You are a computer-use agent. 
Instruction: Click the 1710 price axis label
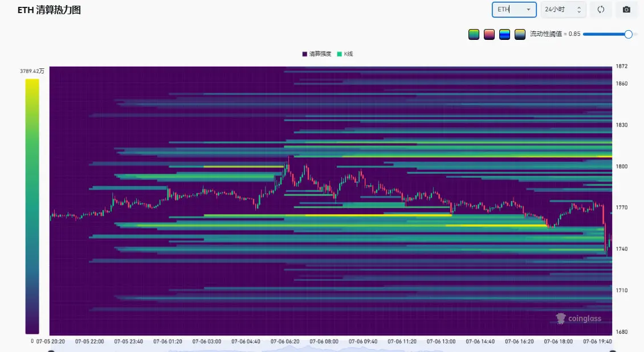[x=621, y=290]
